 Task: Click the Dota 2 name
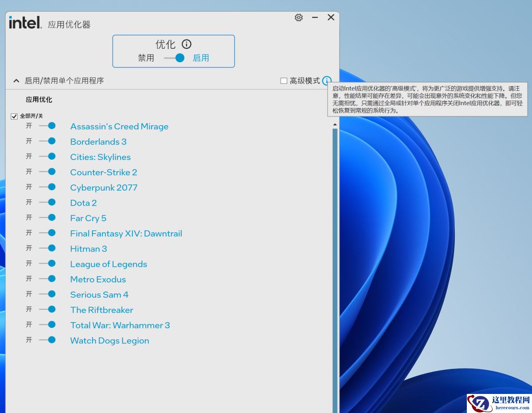point(83,203)
